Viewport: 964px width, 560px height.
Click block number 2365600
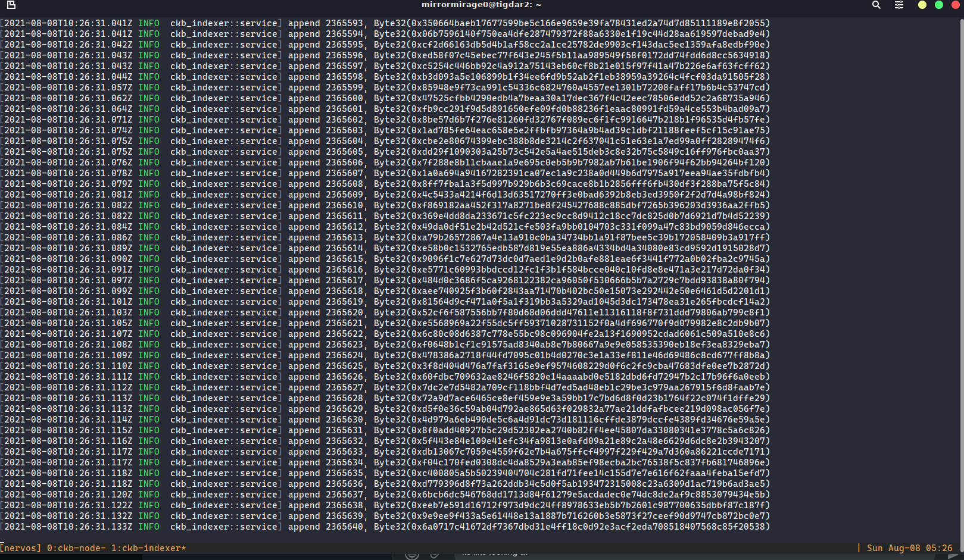point(344,98)
